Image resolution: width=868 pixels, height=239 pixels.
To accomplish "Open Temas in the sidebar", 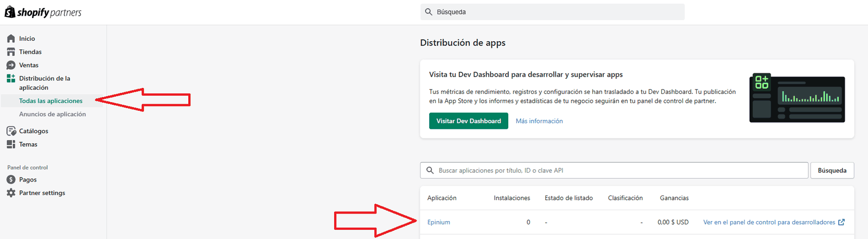I will pyautogui.click(x=28, y=144).
